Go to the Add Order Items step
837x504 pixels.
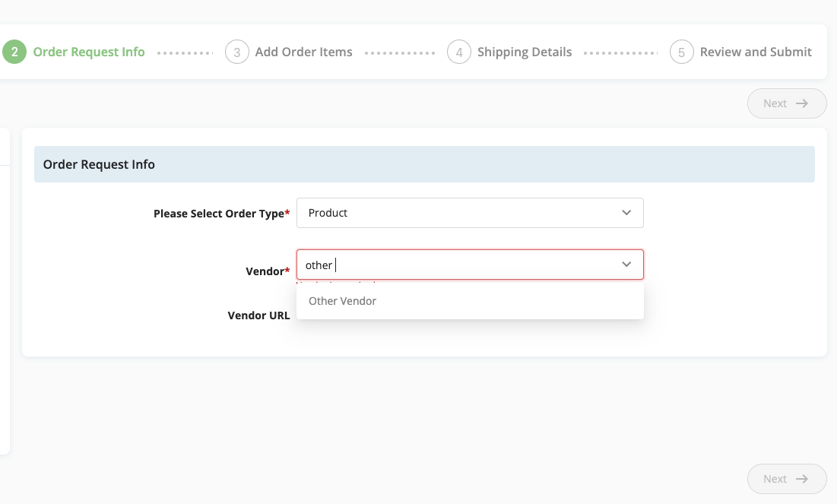304,52
